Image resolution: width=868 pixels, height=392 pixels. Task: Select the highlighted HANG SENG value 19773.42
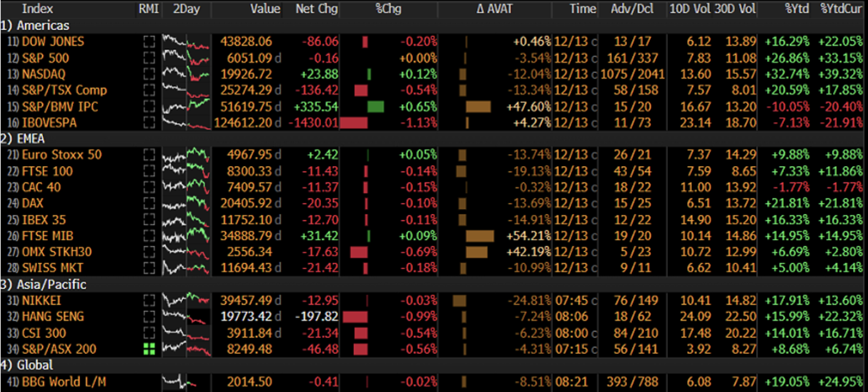[247, 316]
